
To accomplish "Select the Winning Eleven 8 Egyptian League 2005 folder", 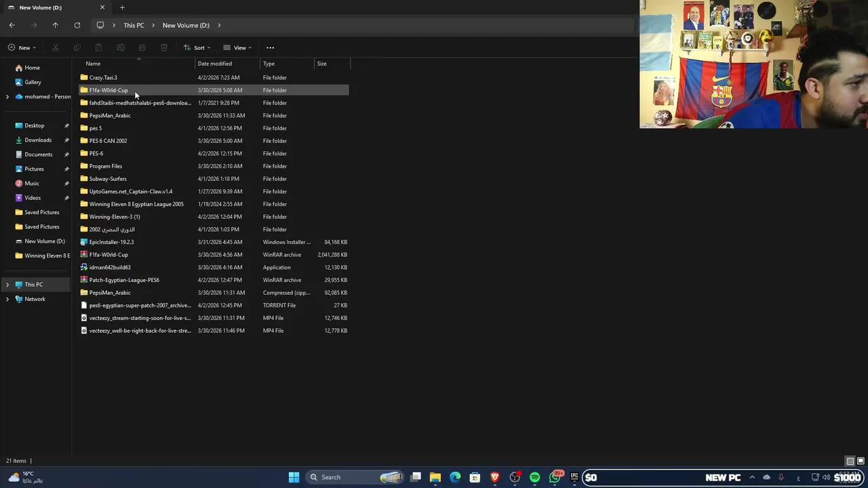I will (x=214, y=204).
